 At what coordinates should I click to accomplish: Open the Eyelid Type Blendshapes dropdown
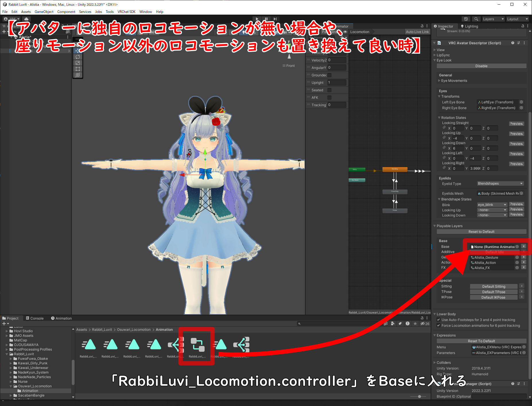[500, 183]
